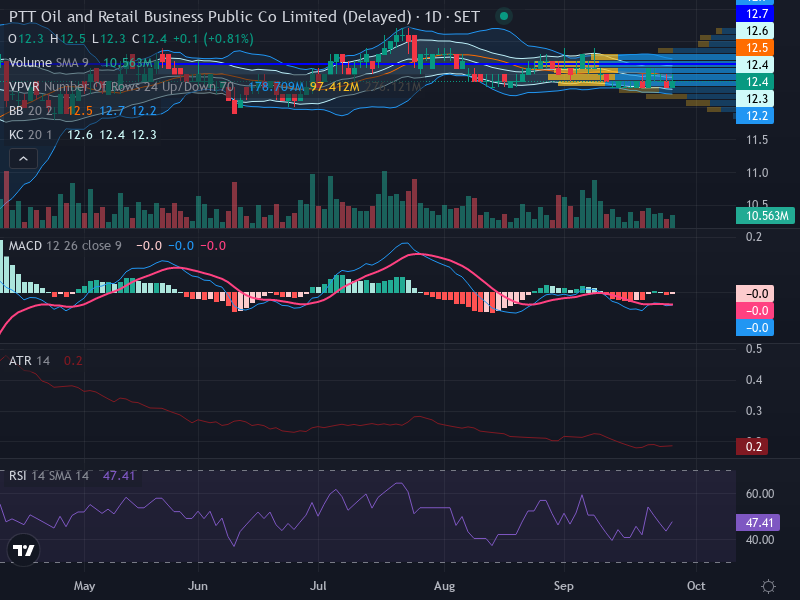Click the ATR 14 indicator legend
800x600 pixels.
click(30, 361)
